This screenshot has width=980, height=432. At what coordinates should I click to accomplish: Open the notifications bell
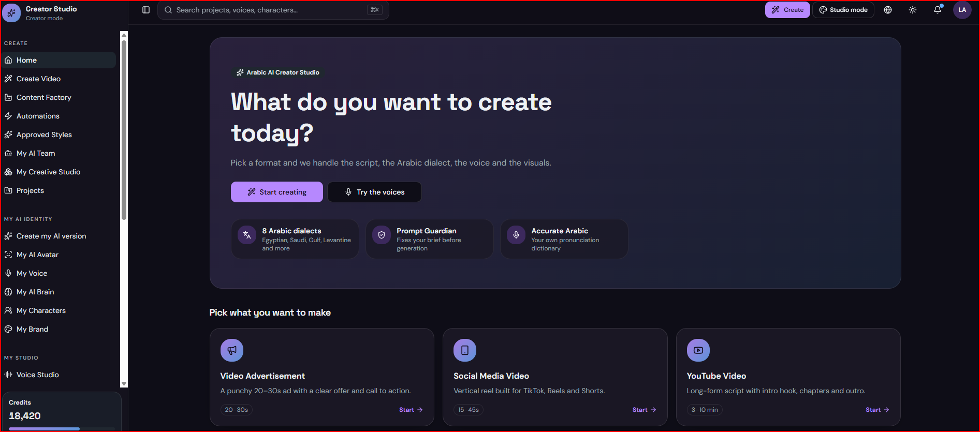coord(938,10)
